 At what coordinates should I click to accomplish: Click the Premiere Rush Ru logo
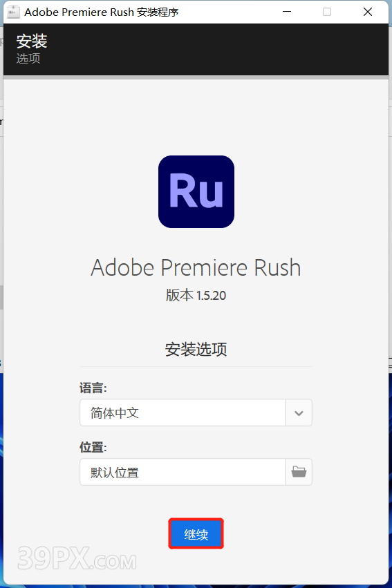196,191
